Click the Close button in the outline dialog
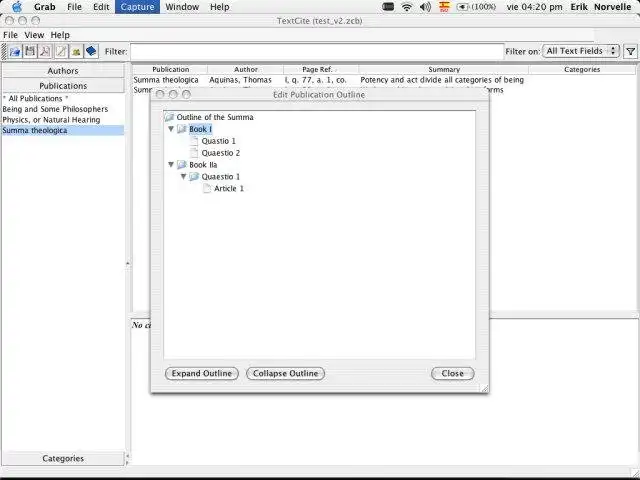The height and width of the screenshot is (480, 640). [453, 373]
